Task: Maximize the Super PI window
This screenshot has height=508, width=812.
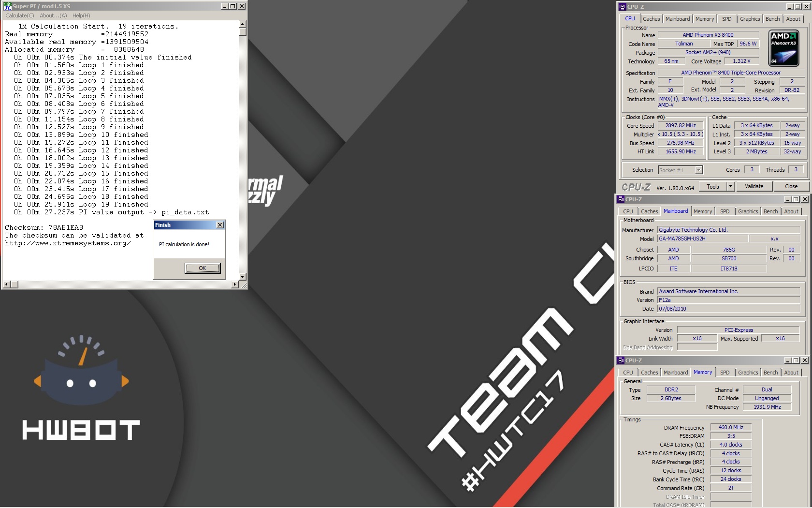Action: (x=233, y=6)
